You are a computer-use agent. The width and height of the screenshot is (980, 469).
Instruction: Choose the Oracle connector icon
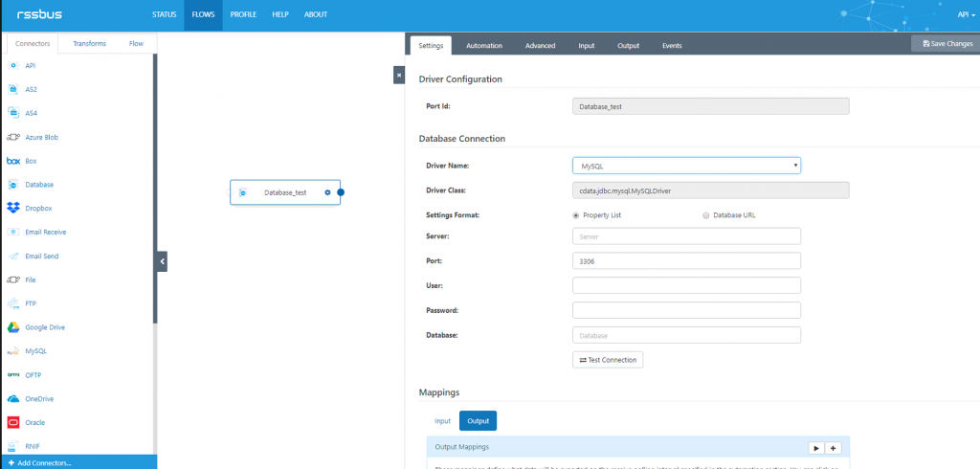[13, 422]
